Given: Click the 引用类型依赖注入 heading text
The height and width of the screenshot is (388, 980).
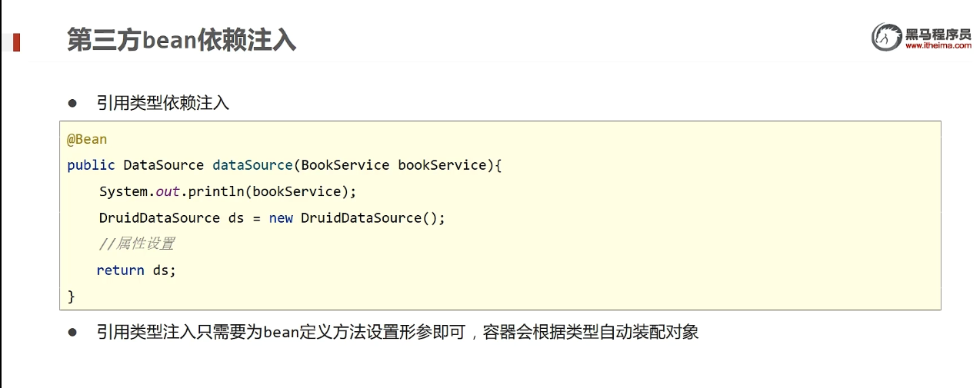Looking at the screenshot, I should pyautogui.click(x=163, y=102).
